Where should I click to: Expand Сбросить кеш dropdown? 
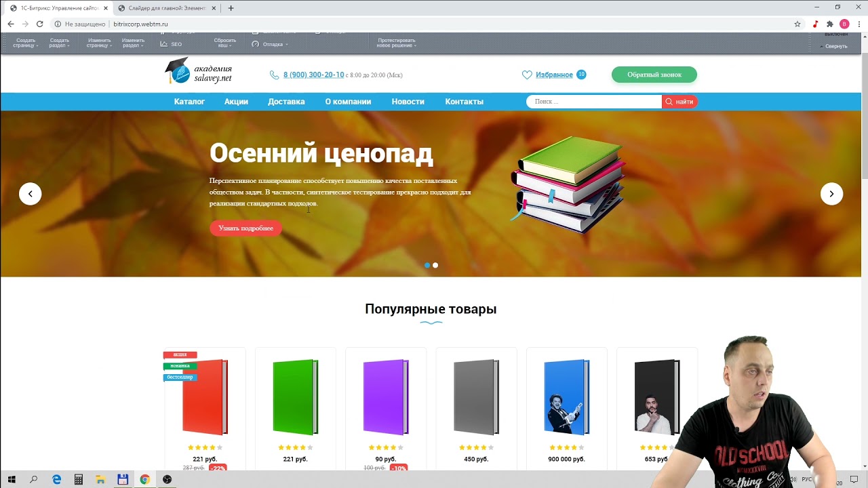(x=224, y=43)
